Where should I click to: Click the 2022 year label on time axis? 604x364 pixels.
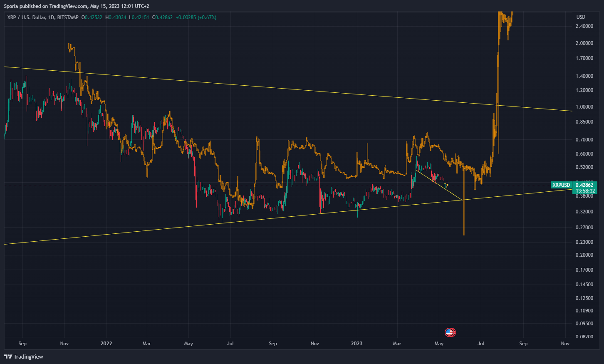[106, 344]
